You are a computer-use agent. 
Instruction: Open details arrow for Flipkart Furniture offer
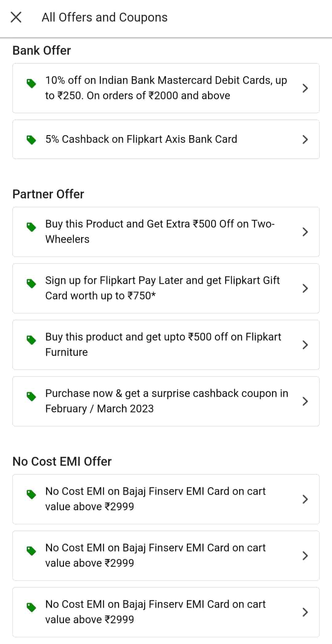pos(305,345)
